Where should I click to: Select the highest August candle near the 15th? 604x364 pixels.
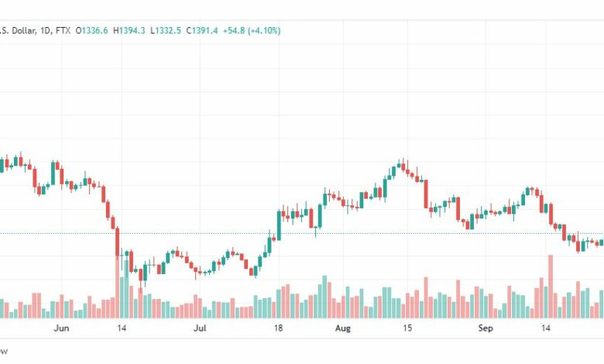coord(403,164)
